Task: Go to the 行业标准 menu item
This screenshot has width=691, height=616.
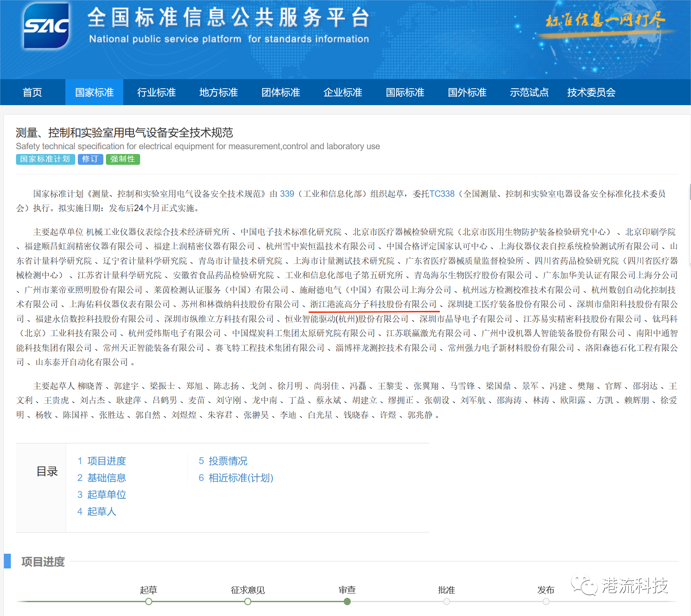Action: point(157,92)
